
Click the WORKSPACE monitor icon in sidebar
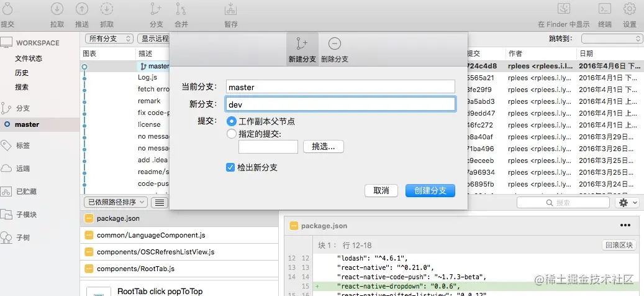[6, 43]
